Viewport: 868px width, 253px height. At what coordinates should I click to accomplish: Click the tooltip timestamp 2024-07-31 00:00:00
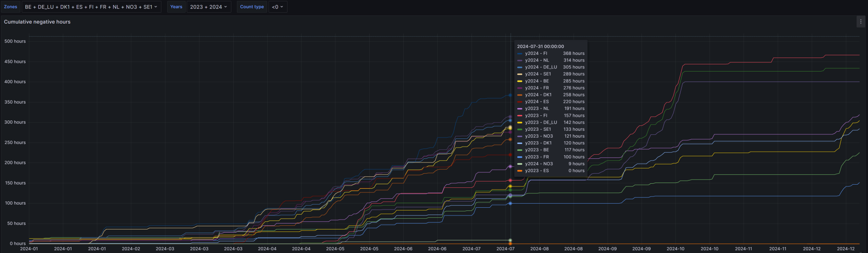540,46
